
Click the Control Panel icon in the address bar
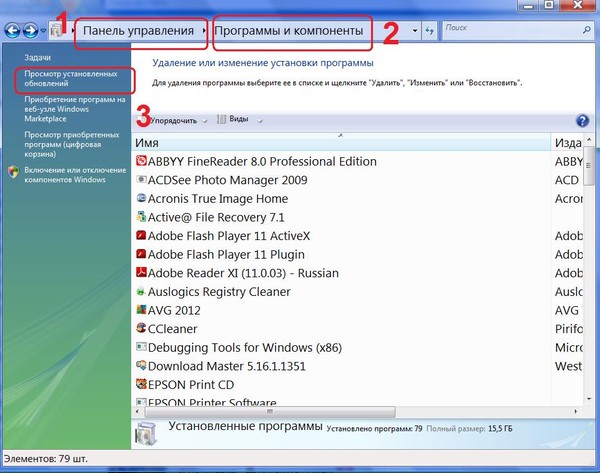click(57, 30)
